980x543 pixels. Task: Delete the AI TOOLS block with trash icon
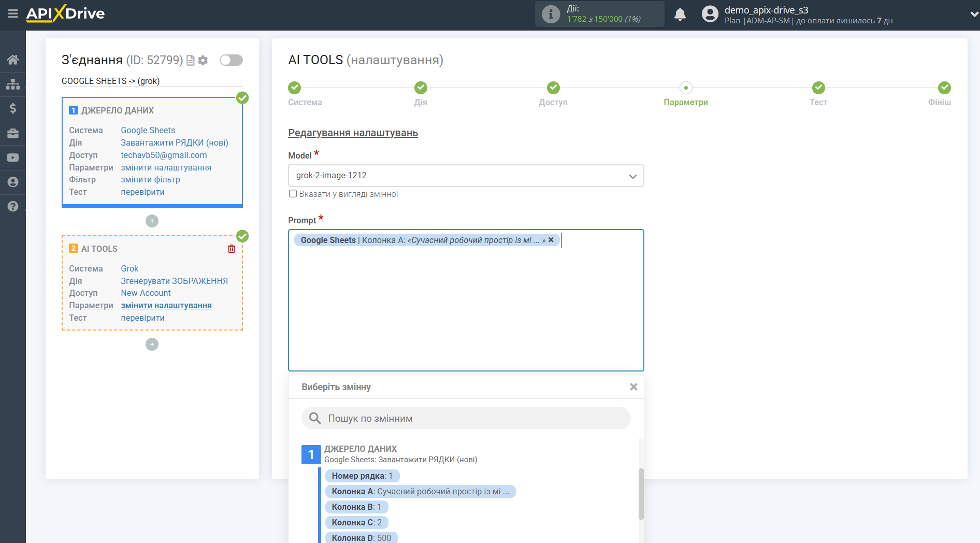point(232,249)
